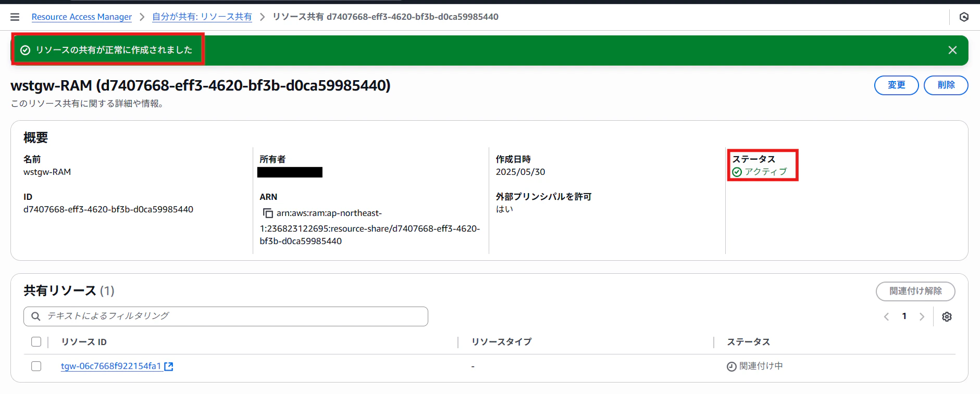
Task: Click the success check icon in banner
Action: (x=25, y=50)
